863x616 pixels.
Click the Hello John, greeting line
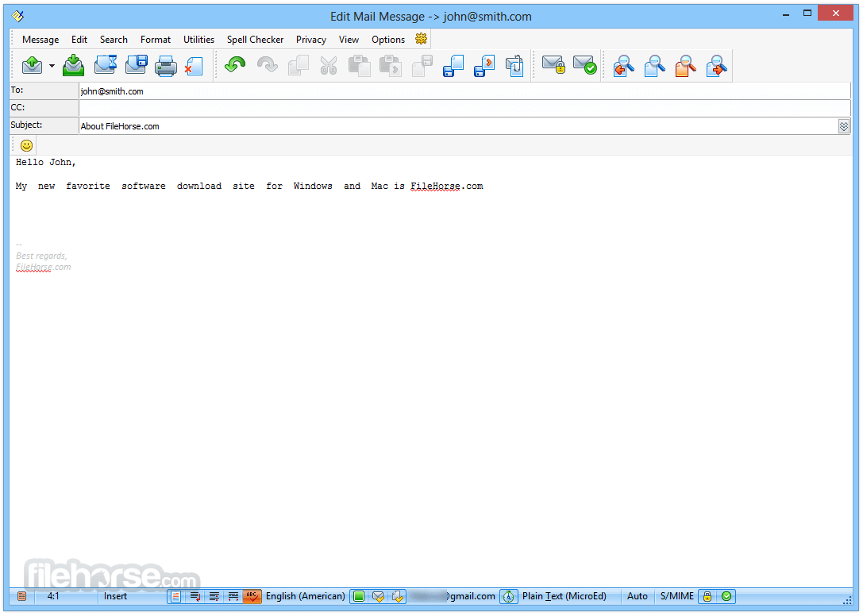(46, 163)
